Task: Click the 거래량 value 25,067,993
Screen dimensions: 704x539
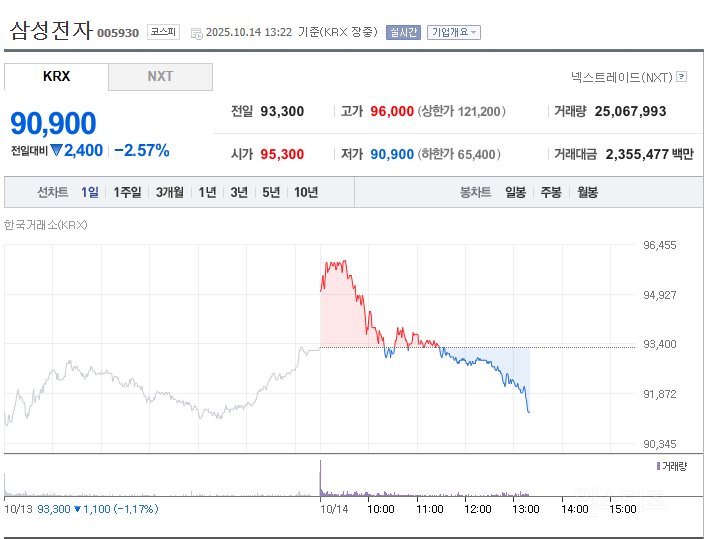Action: click(x=630, y=111)
